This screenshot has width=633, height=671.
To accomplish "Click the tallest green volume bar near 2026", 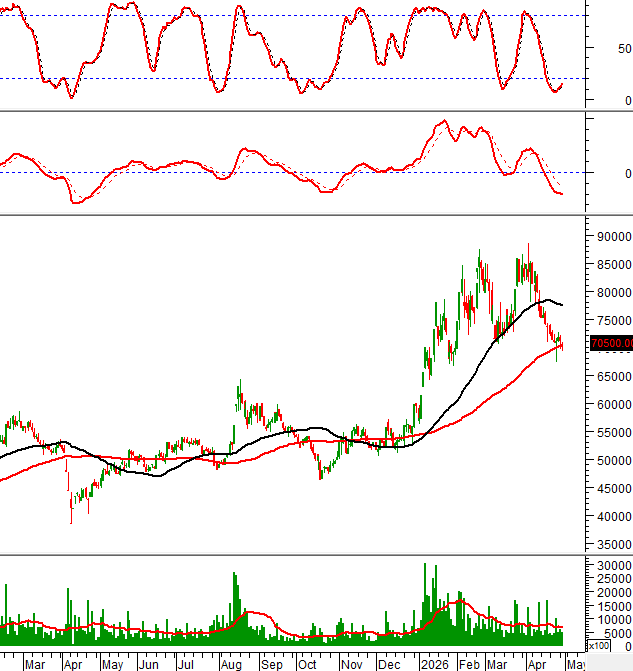I will coord(425,604).
